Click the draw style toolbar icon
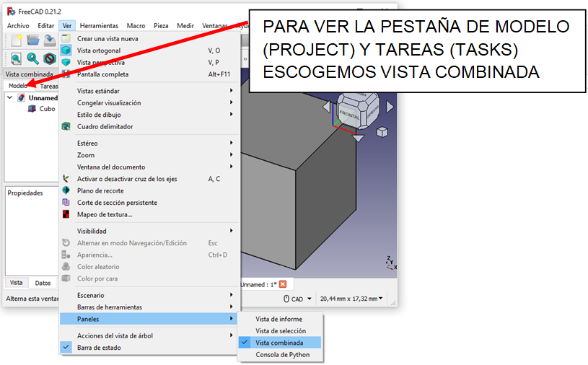This screenshot has height=365, width=588. coord(50,58)
